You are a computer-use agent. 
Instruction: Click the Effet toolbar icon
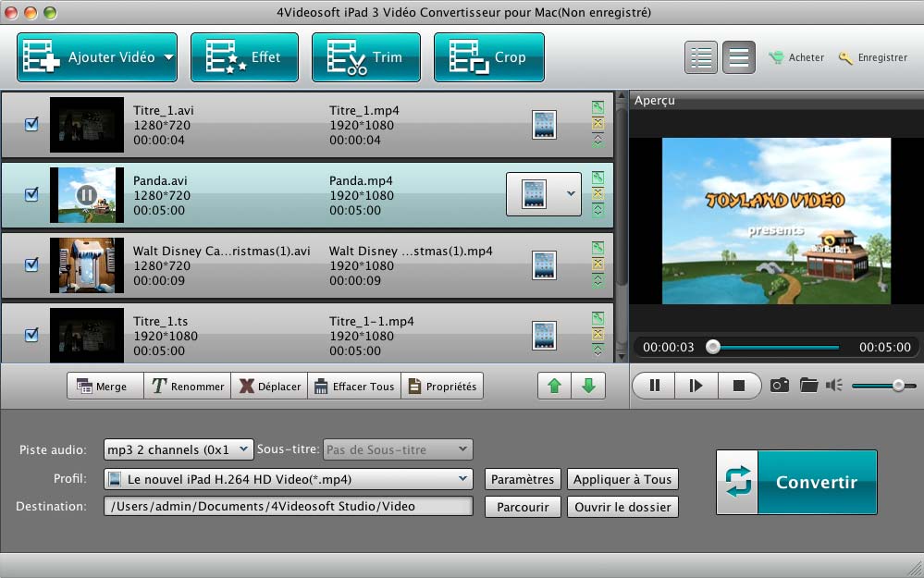pyautogui.click(x=244, y=57)
